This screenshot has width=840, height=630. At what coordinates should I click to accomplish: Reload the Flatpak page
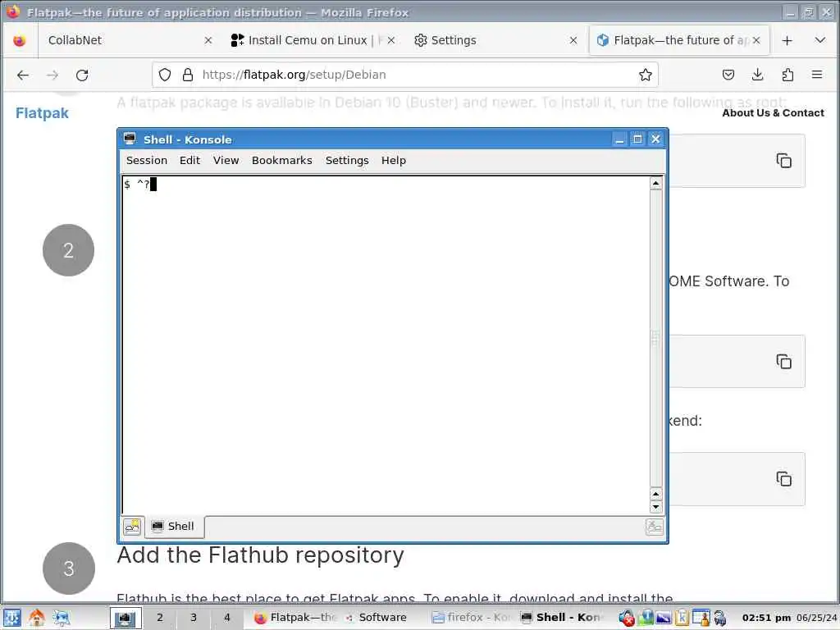point(82,75)
